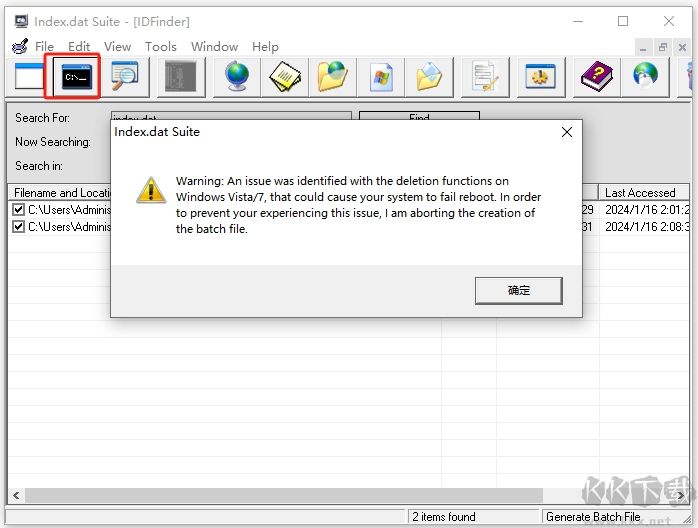Click the globe web update icon
The image size is (698, 528).
(x=645, y=76)
